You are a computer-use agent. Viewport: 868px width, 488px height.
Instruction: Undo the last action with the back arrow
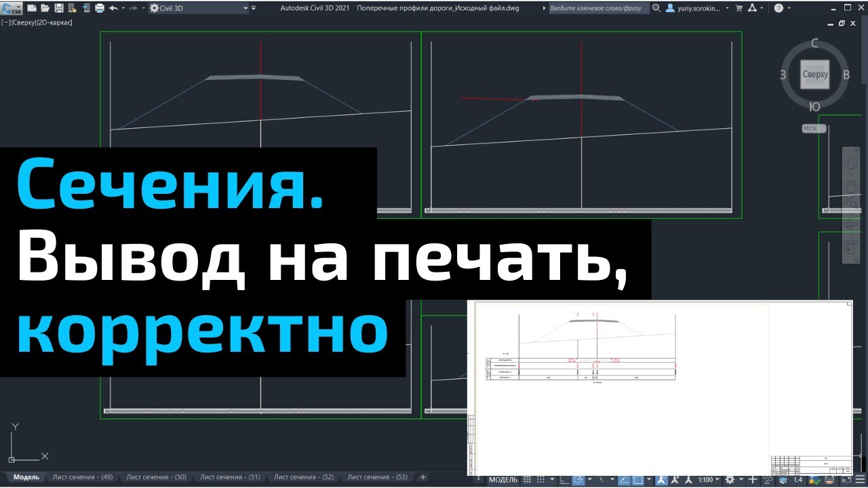(113, 8)
